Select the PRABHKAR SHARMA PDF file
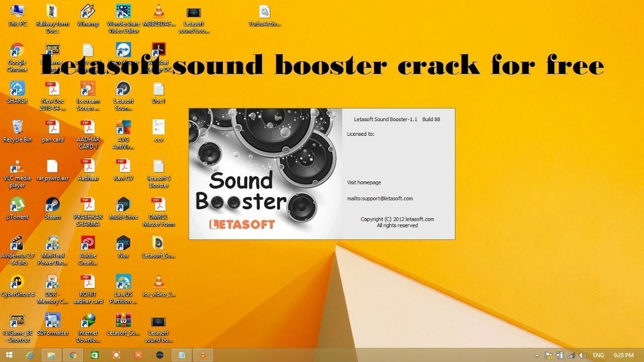644x362 pixels. point(88,212)
